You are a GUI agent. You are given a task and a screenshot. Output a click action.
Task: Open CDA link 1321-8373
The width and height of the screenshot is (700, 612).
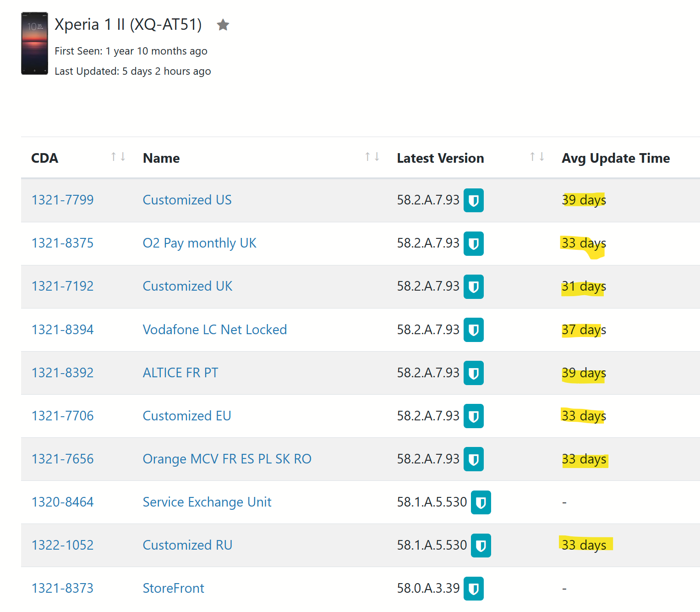[x=62, y=588]
